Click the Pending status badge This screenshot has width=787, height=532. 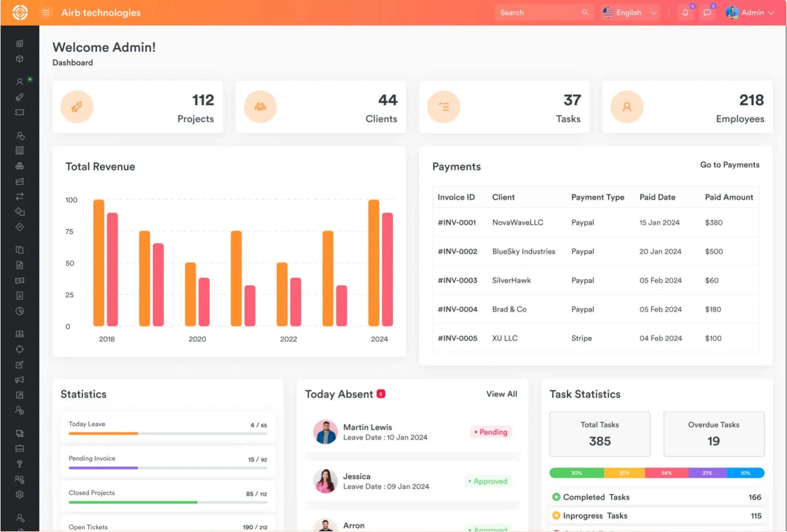pos(491,432)
